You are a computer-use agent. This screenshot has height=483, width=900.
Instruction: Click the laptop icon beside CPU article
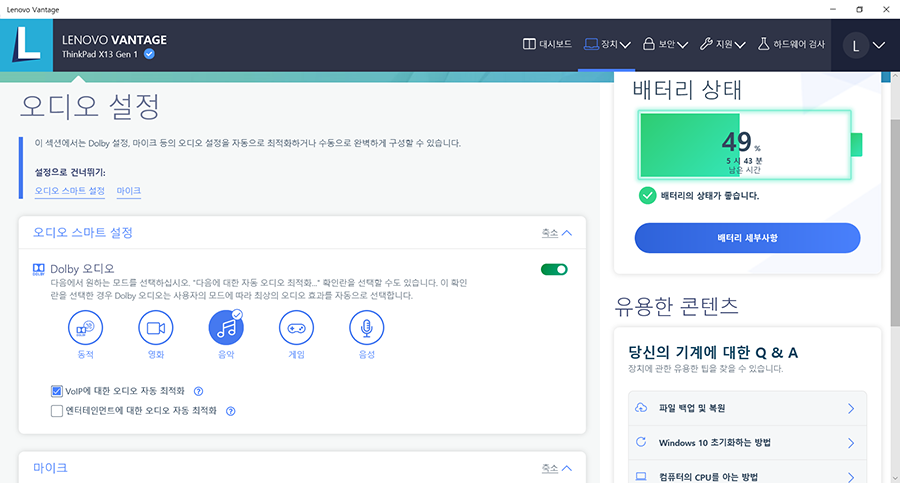tap(641, 477)
